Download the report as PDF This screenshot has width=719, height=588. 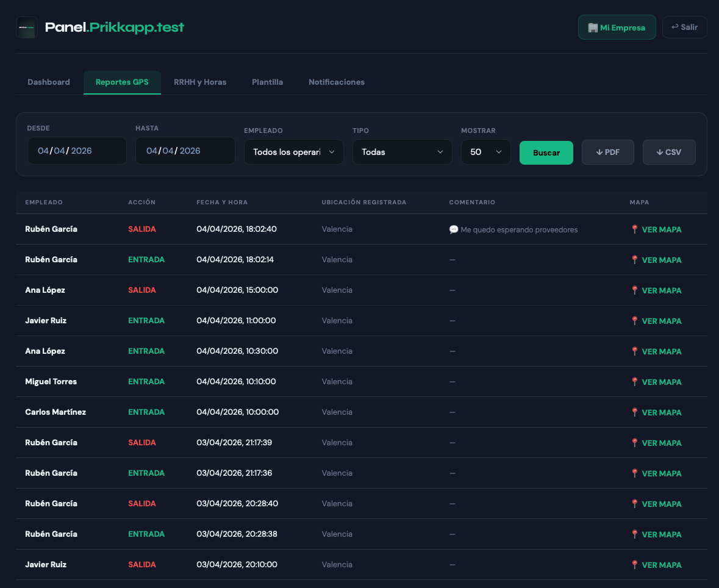(x=607, y=152)
